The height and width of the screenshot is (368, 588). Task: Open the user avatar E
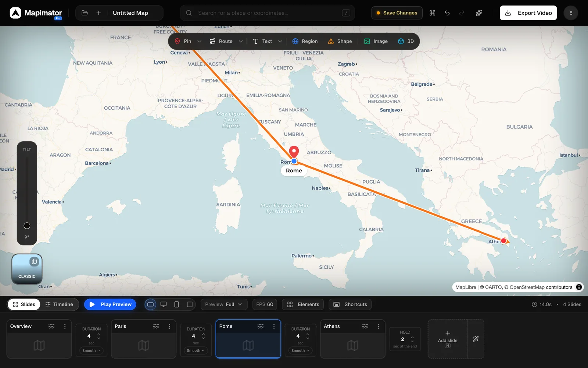tap(571, 13)
